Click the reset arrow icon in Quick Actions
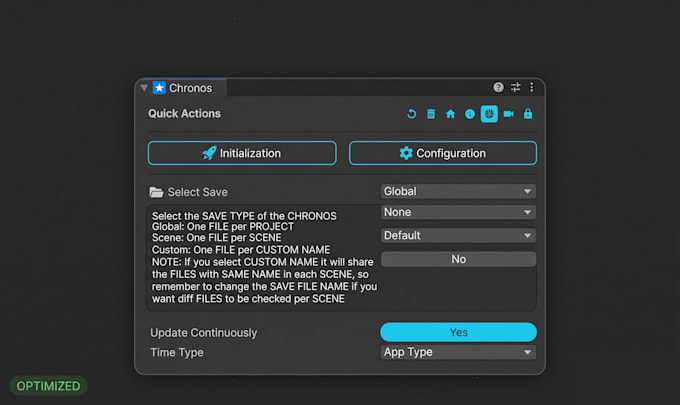680x405 pixels. point(412,114)
